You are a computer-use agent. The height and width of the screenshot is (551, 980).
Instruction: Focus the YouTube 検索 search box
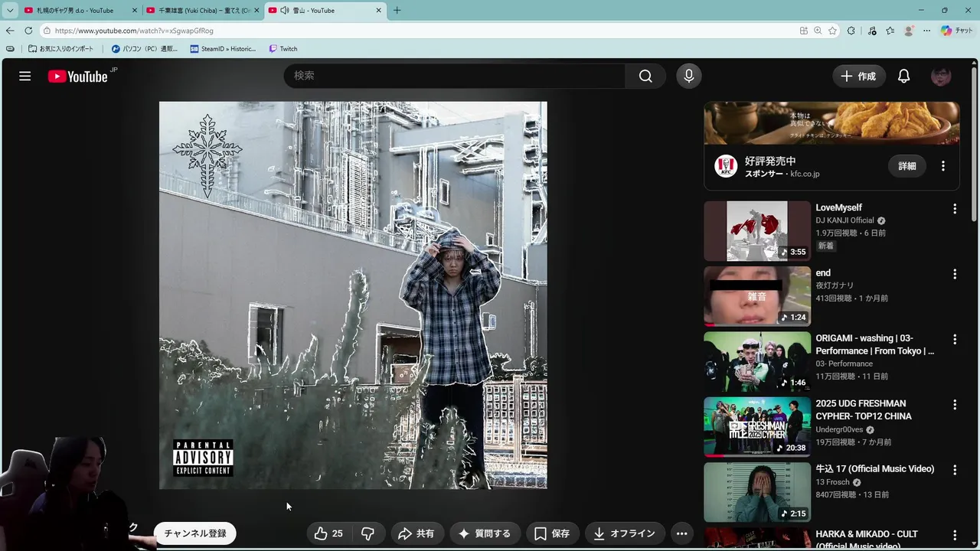[x=455, y=76]
